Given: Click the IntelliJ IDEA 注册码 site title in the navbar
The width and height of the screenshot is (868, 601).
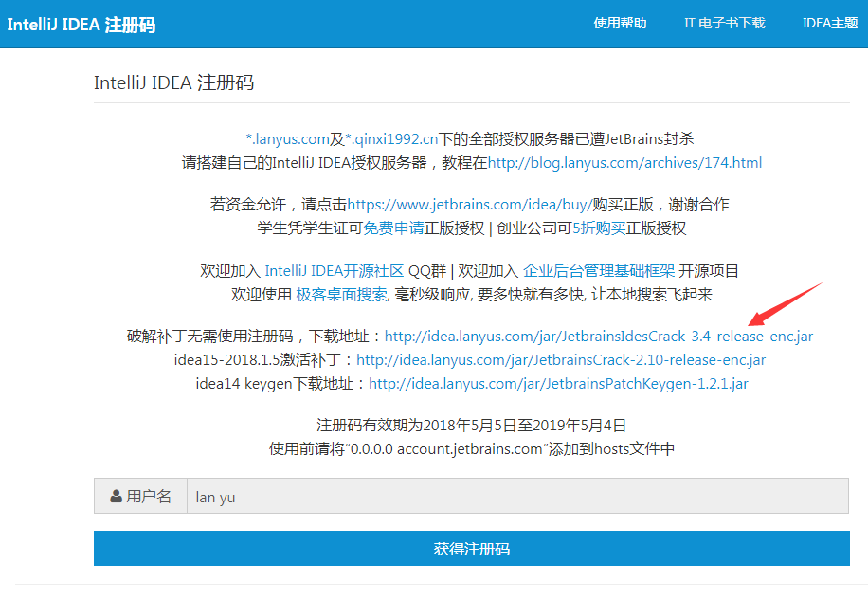Looking at the screenshot, I should point(81,25).
